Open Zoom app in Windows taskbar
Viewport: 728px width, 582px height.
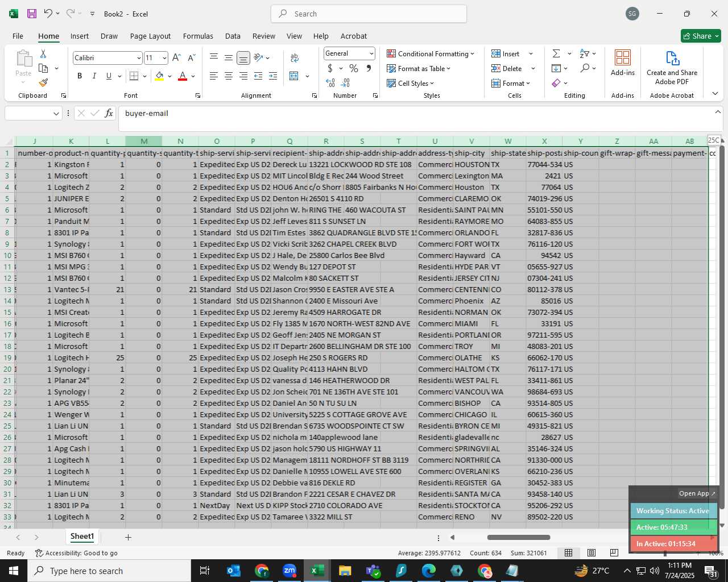pos(289,571)
